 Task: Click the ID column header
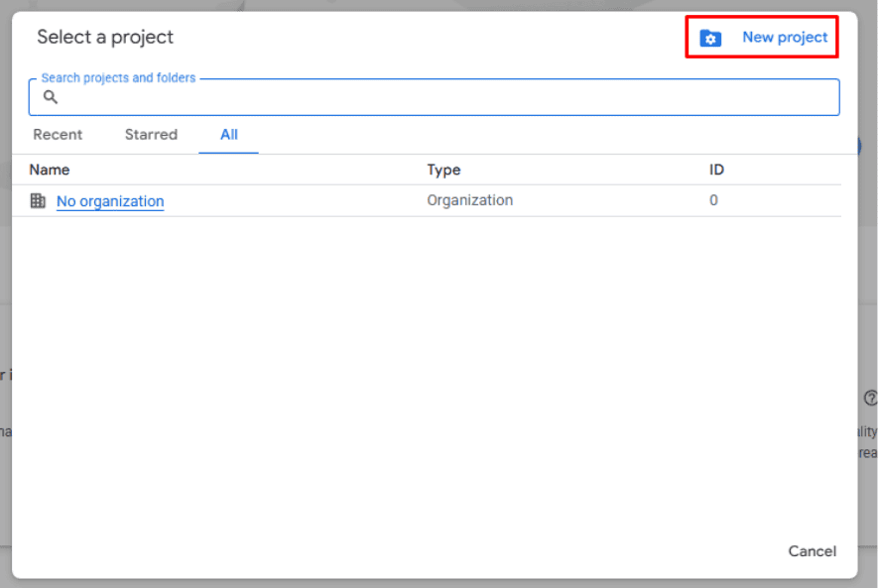716,170
